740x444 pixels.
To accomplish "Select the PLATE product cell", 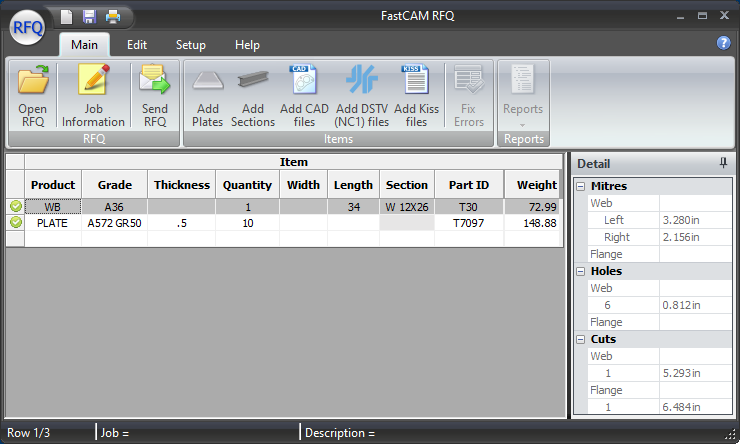I will click(x=53, y=223).
